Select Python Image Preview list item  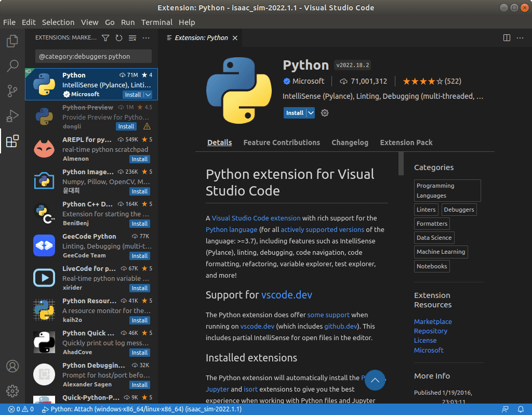pos(91,181)
